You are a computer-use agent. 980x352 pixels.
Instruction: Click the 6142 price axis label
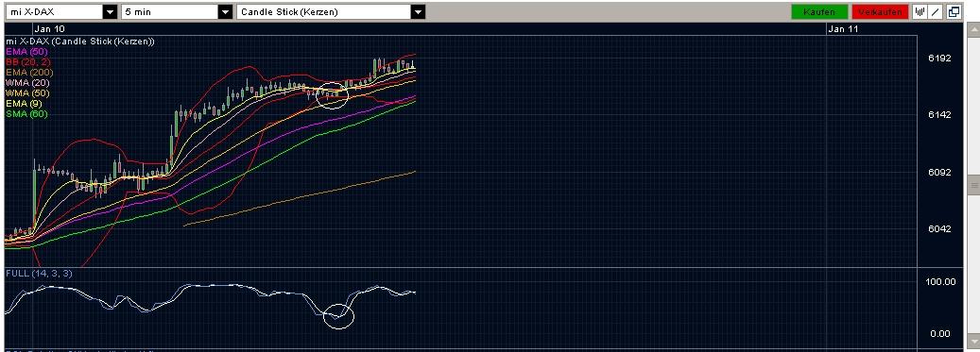pos(940,115)
